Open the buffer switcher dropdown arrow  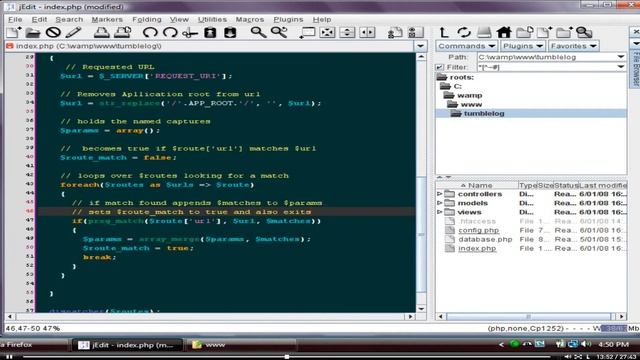(x=421, y=46)
